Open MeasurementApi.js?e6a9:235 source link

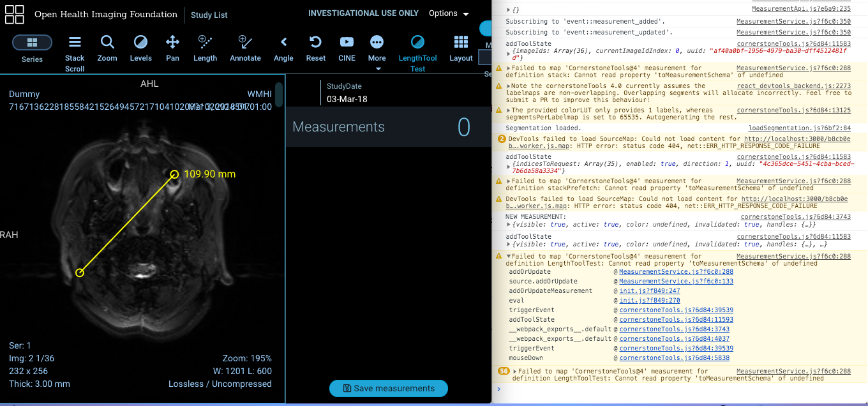click(x=801, y=9)
